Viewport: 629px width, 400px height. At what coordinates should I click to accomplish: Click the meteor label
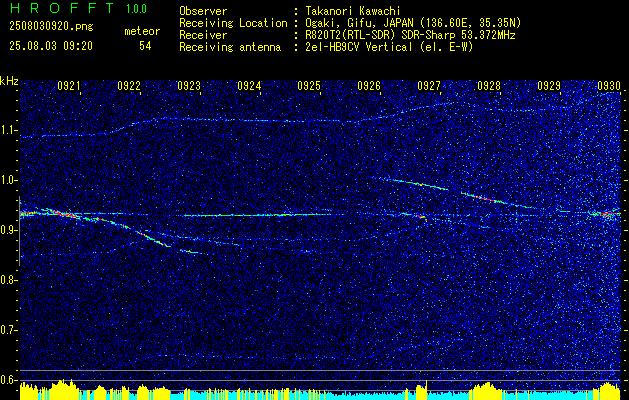142,31
